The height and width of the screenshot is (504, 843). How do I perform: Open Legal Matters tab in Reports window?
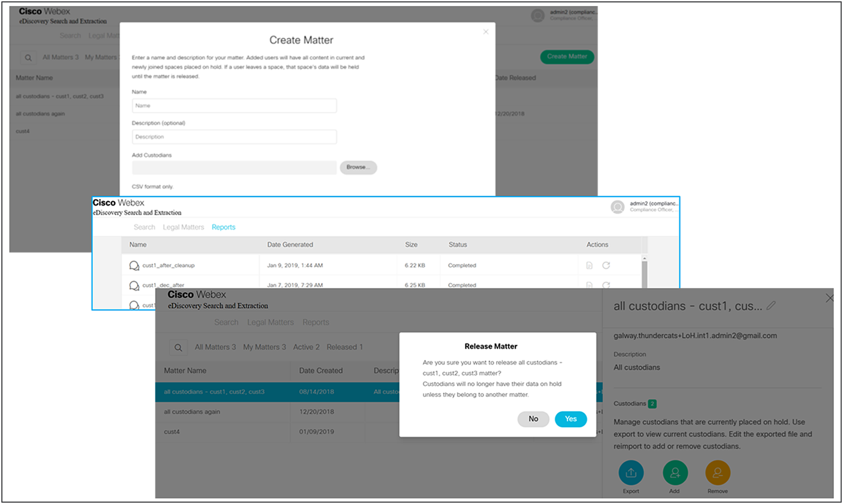tap(183, 227)
